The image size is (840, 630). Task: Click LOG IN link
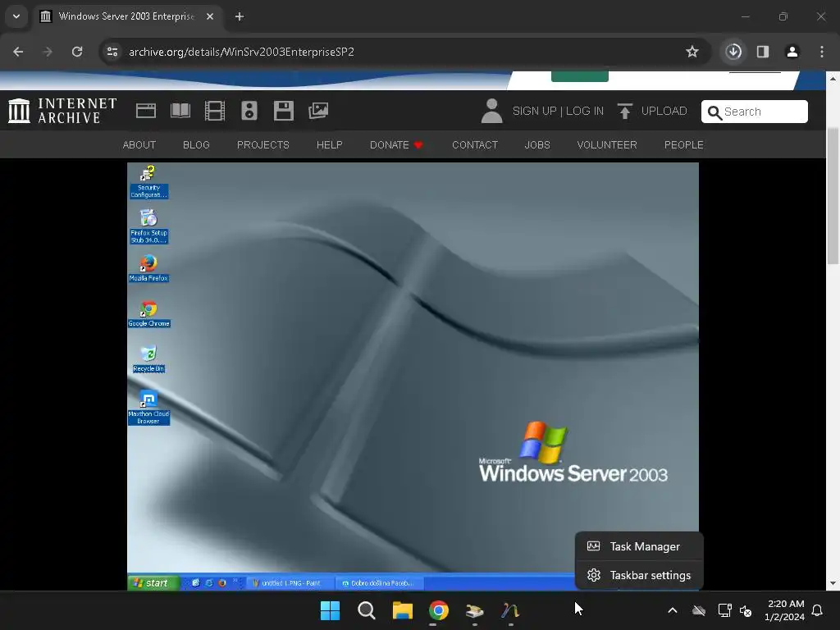click(585, 111)
